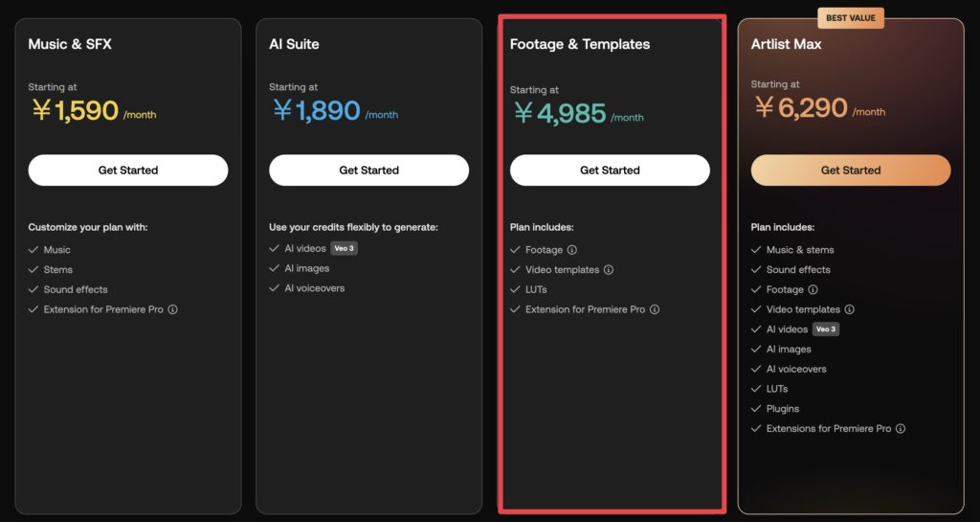The height and width of the screenshot is (522, 980).
Task: Click the BEST VALUE badge
Action: click(x=851, y=18)
